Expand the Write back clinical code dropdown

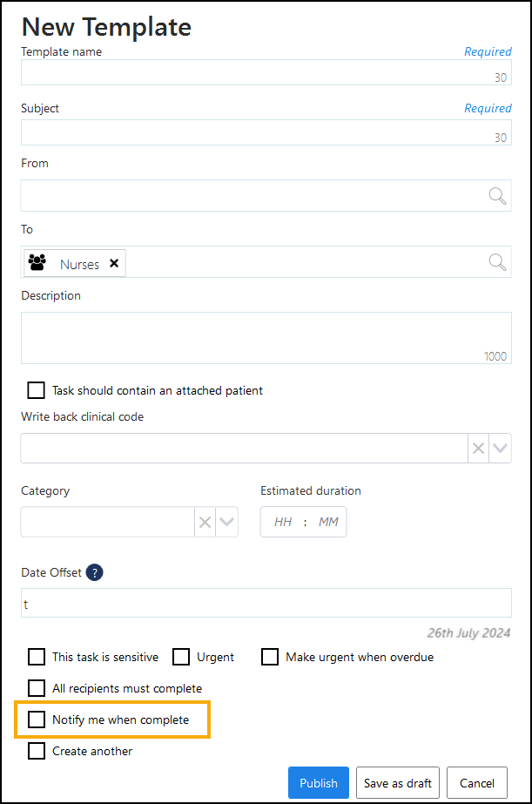(x=500, y=449)
